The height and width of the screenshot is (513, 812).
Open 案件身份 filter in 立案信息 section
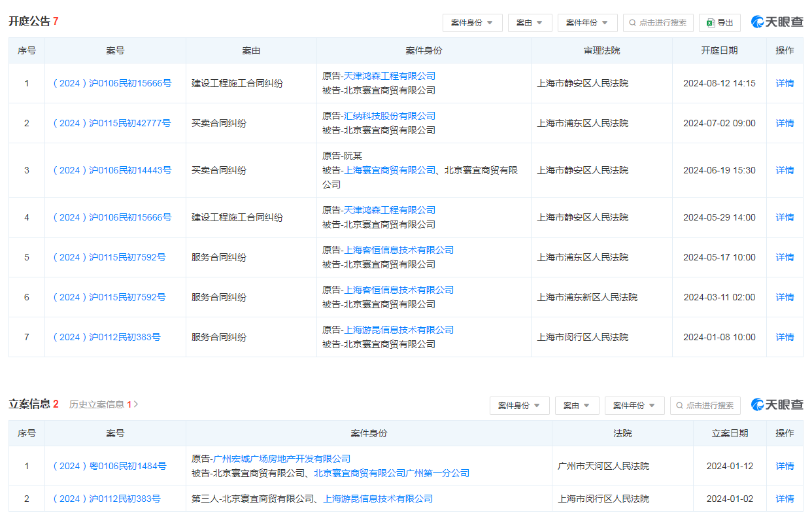click(x=519, y=406)
